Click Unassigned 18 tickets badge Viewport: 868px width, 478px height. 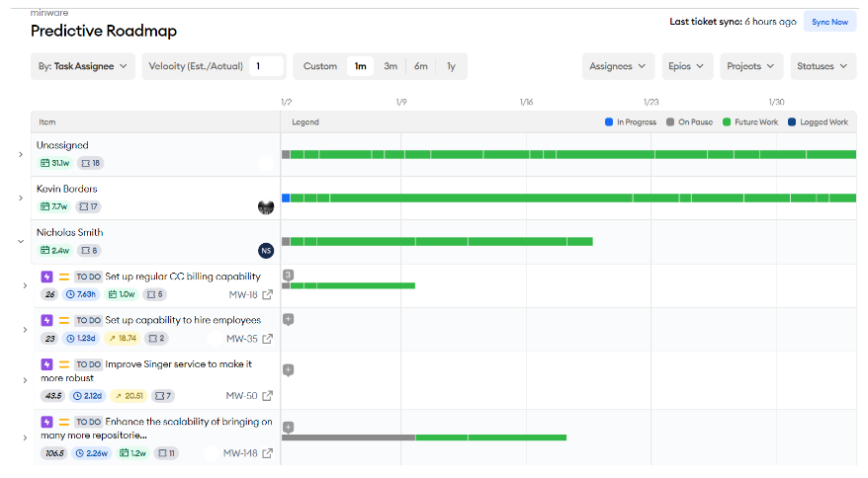pos(90,163)
